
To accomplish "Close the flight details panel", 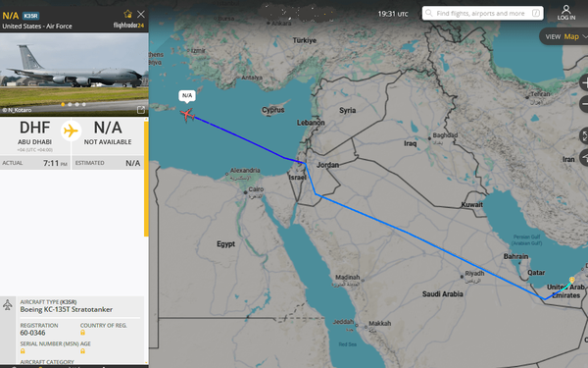I will pyautogui.click(x=141, y=15).
